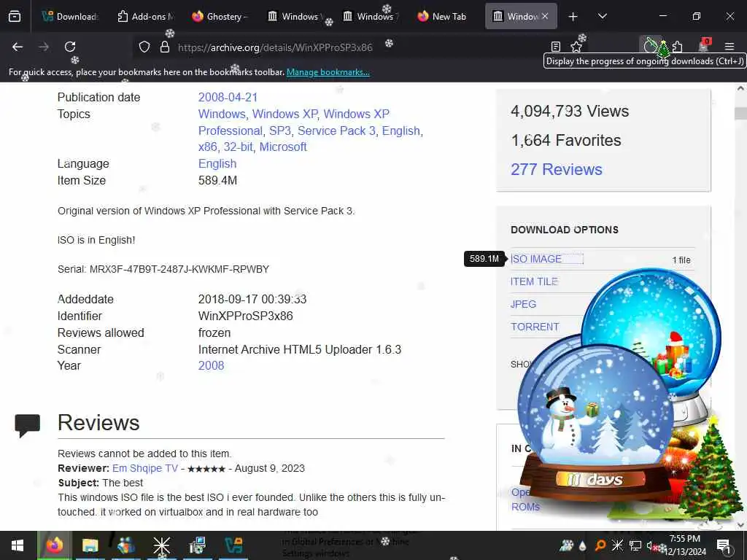The height and width of the screenshot is (560, 747).
Task: Open the Firefox hamburger application menu
Action: point(729,47)
